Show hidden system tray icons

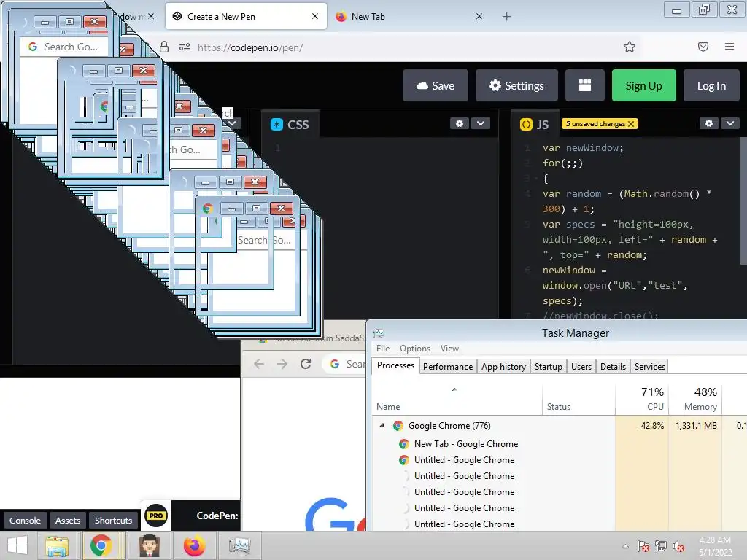[625, 546]
